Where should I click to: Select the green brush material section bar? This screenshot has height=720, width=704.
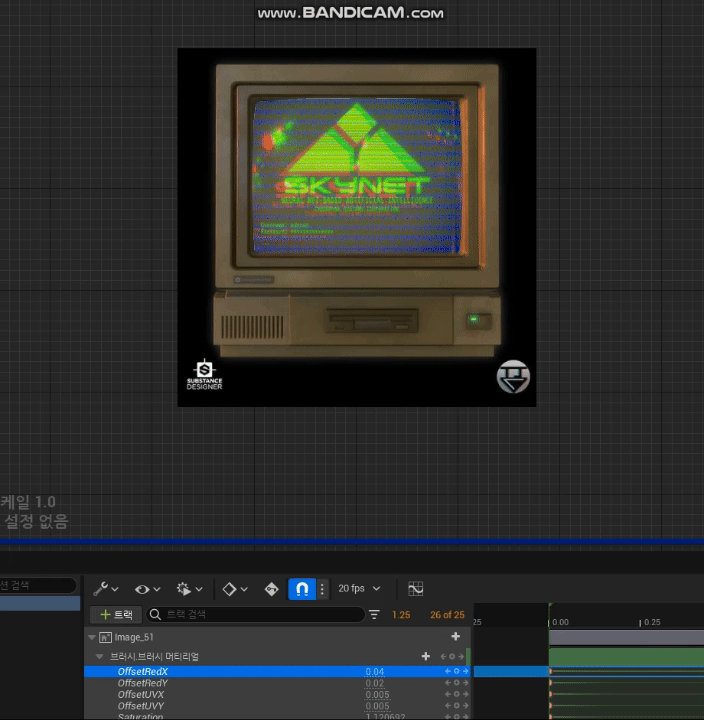click(x=626, y=657)
